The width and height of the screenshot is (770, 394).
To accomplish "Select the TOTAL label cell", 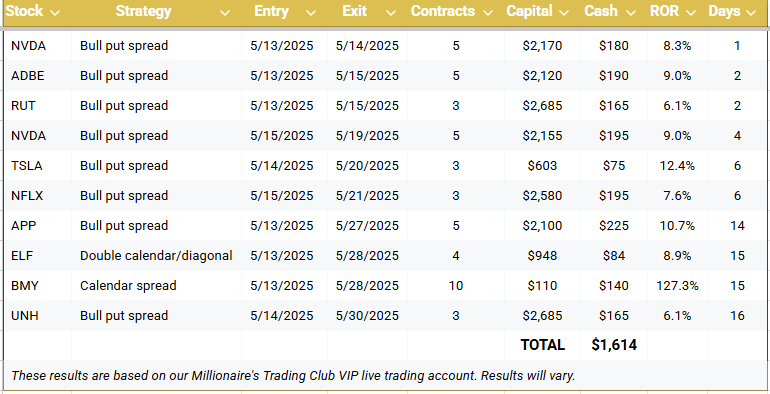I will coord(542,345).
